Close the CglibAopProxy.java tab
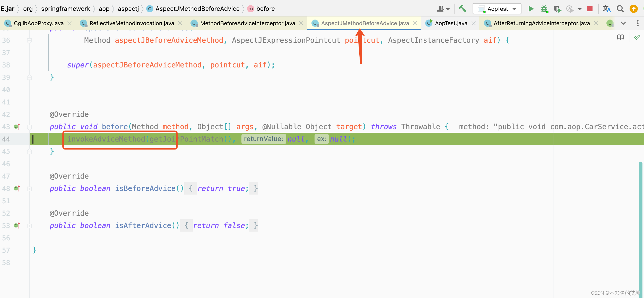The width and height of the screenshot is (644, 298). point(69,23)
